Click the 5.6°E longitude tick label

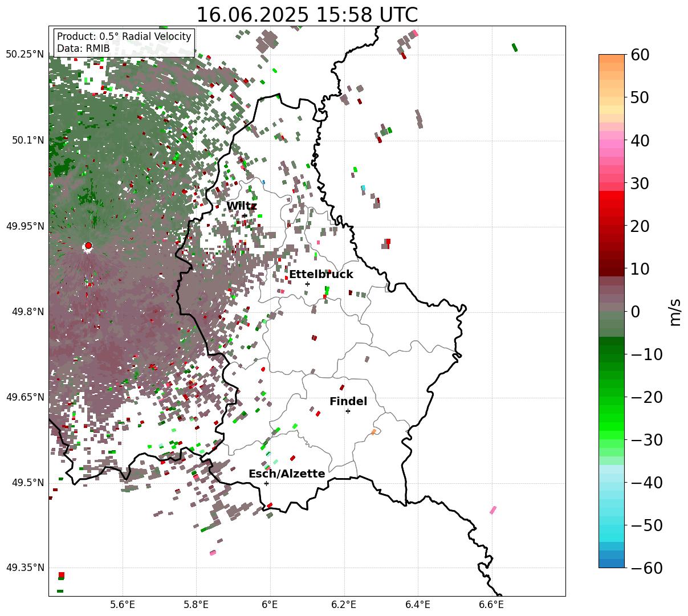point(123,605)
